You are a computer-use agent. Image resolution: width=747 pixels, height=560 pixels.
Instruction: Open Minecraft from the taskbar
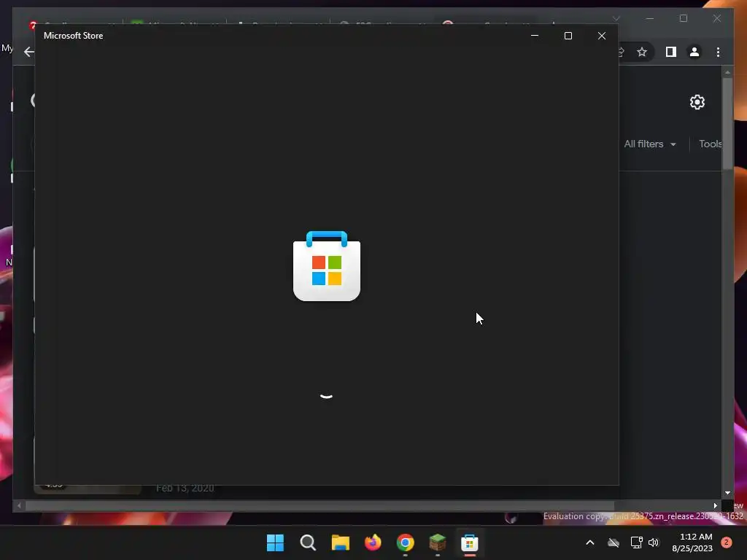[x=438, y=542]
